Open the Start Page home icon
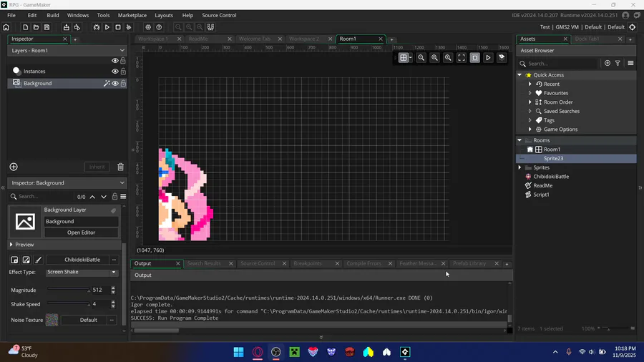 (6, 27)
